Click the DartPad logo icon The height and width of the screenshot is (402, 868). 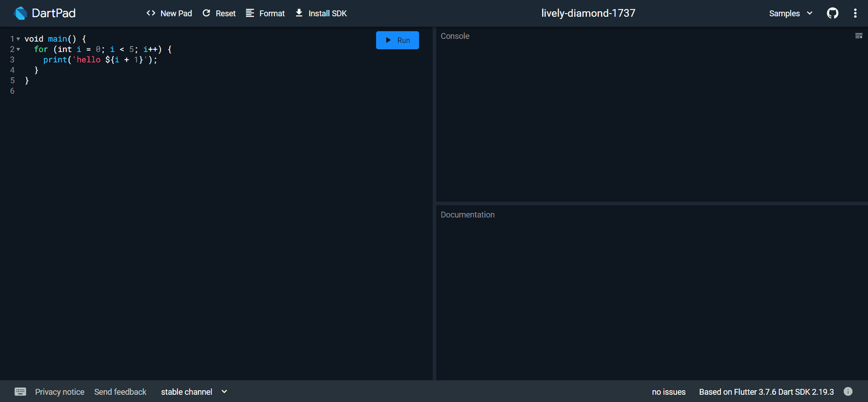[x=20, y=13]
